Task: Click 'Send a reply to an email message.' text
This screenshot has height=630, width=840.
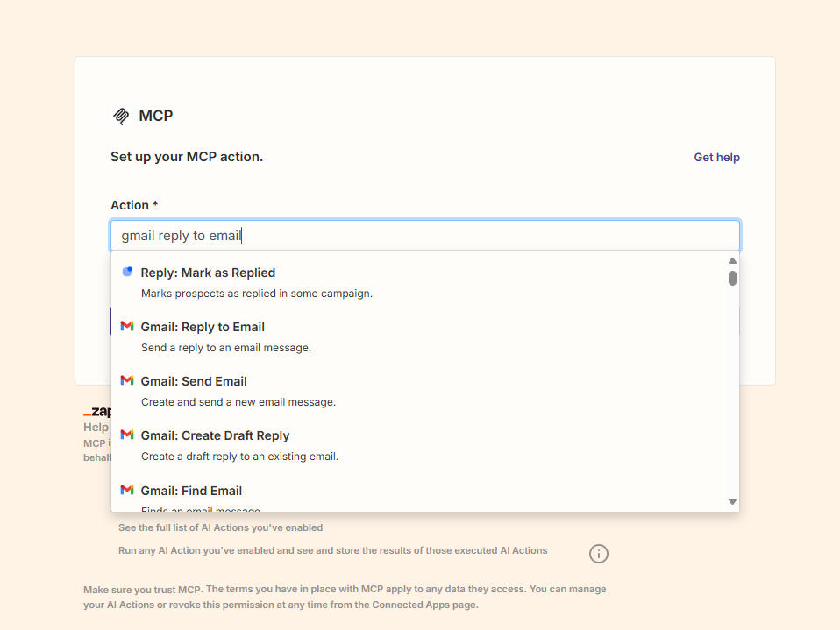Action: pyautogui.click(x=226, y=348)
